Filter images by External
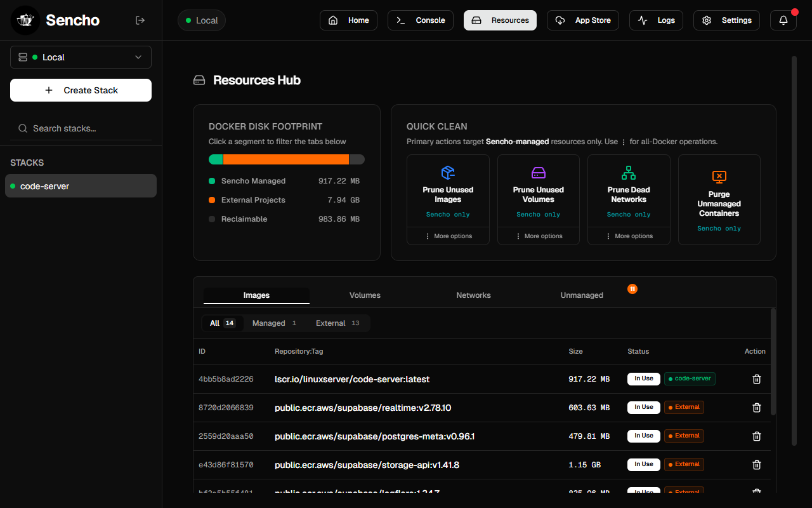The width and height of the screenshot is (812, 508). point(337,323)
